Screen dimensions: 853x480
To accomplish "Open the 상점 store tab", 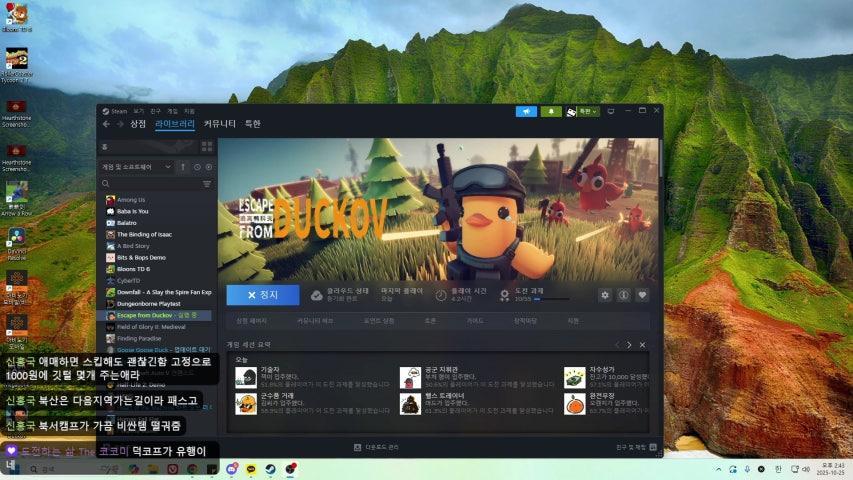I will 137,124.
